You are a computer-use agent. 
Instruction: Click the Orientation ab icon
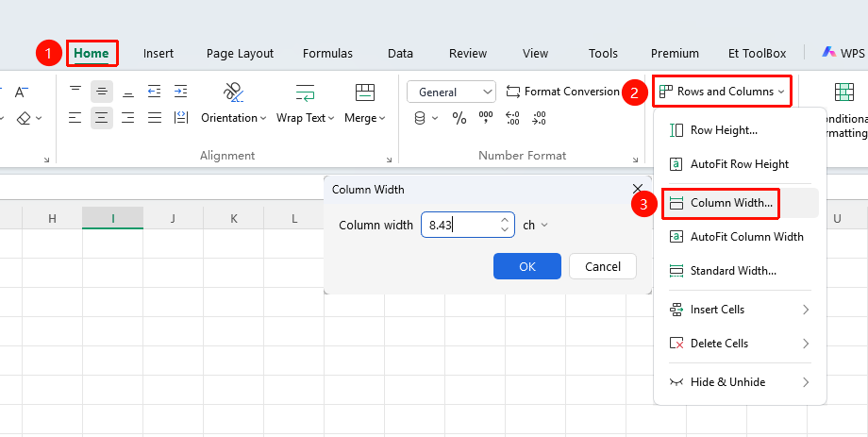(233, 92)
